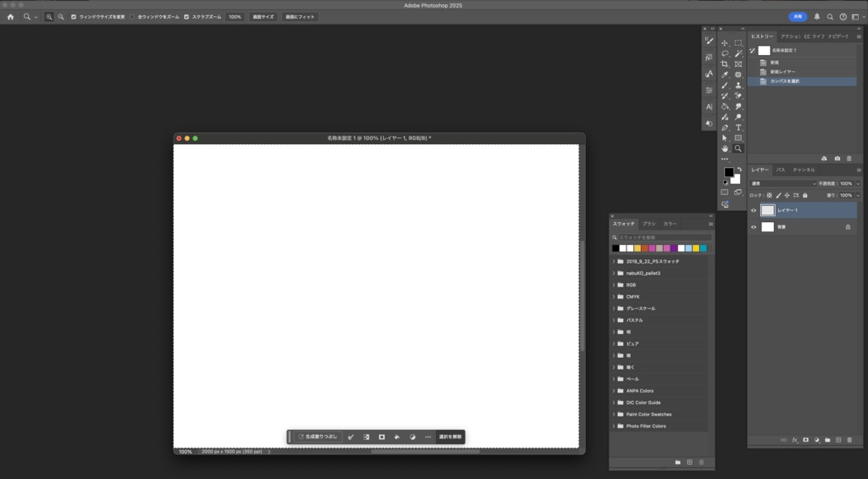
Task: Select the Eraser tool
Action: [738, 96]
